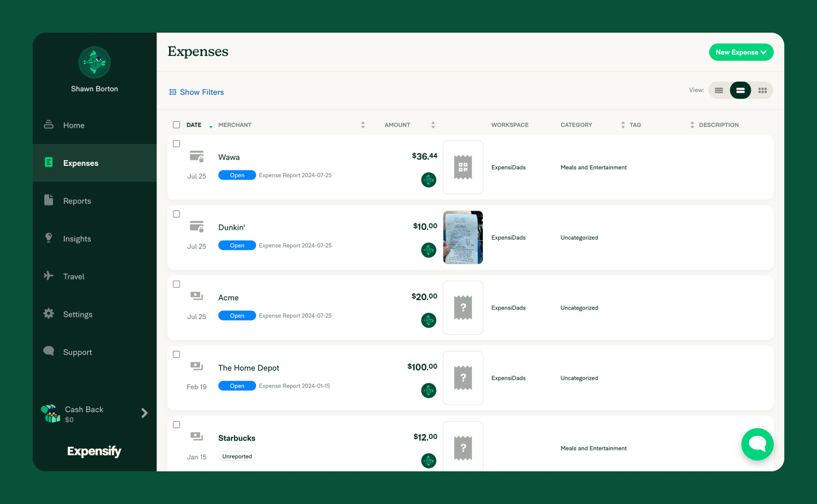Open Wawa's Expense Report 2024-07-25 link
The width and height of the screenshot is (817, 504).
tap(295, 175)
